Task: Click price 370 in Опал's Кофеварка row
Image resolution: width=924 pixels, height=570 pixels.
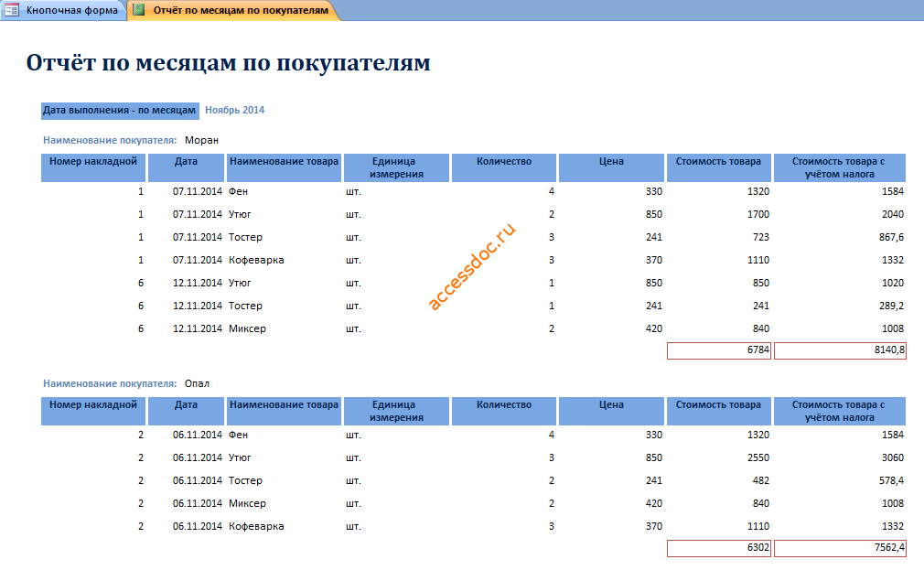Action: point(653,526)
